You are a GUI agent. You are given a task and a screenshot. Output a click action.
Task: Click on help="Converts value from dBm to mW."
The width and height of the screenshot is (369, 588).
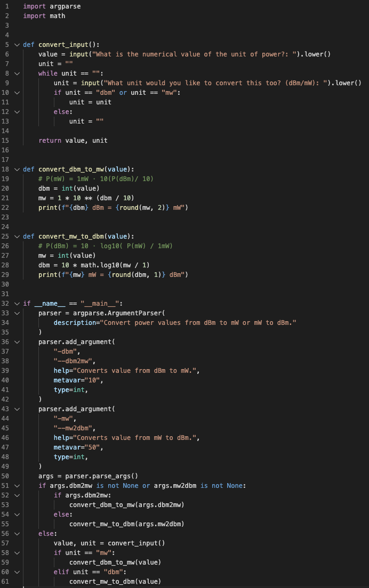125,371
